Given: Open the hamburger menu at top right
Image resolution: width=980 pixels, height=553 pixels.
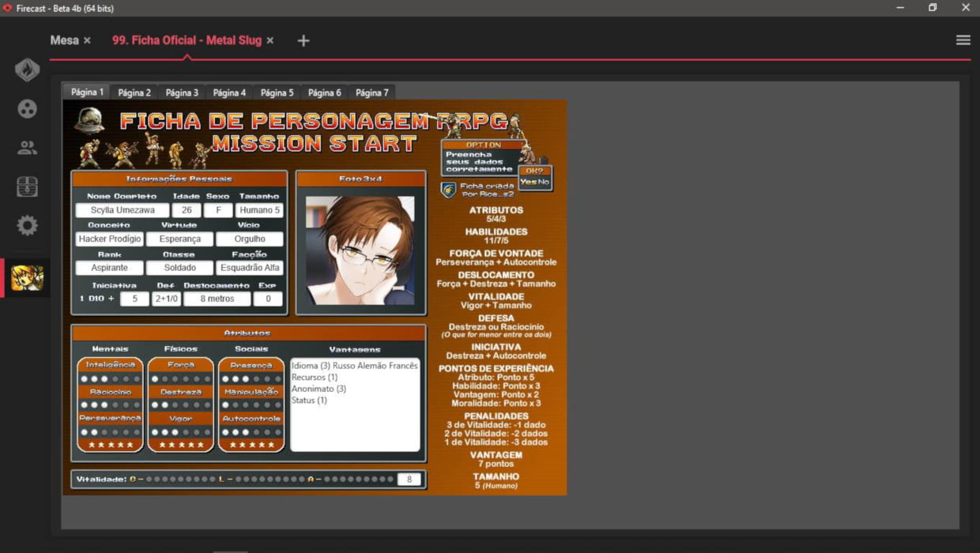Looking at the screenshot, I should tap(963, 40).
